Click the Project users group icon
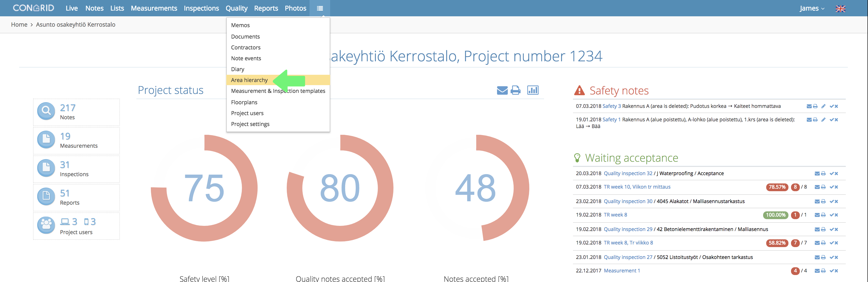868x282 pixels. click(46, 225)
